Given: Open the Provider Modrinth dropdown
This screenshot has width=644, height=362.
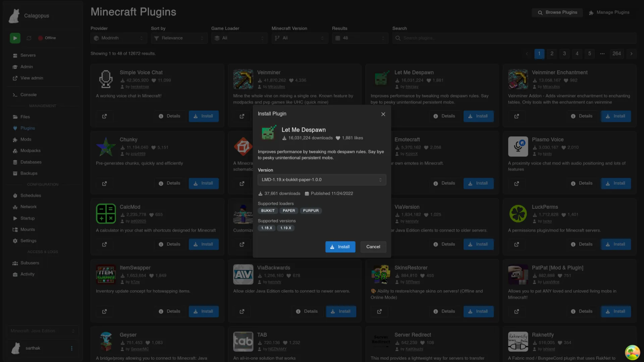Looking at the screenshot, I should coord(119,38).
